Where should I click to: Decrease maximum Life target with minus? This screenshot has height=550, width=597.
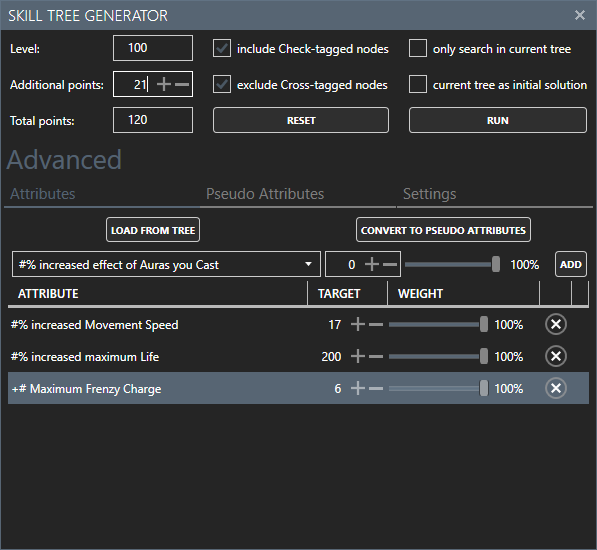point(376,357)
